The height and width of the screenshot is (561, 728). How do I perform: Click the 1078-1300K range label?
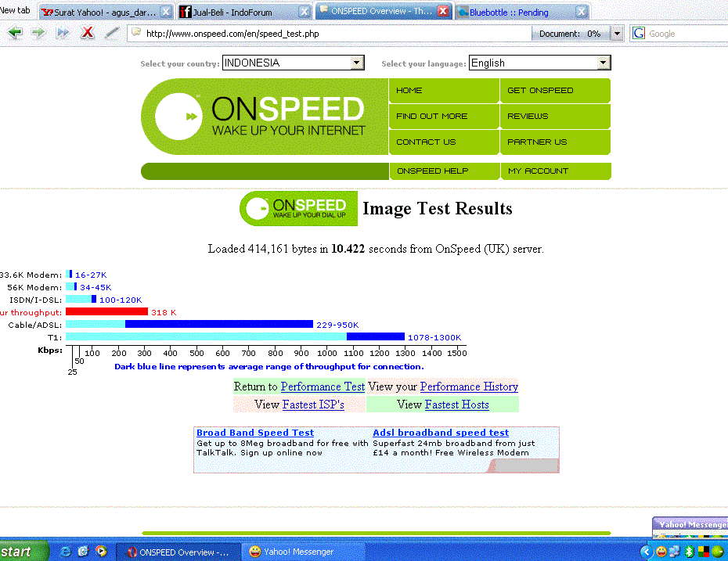pos(434,337)
